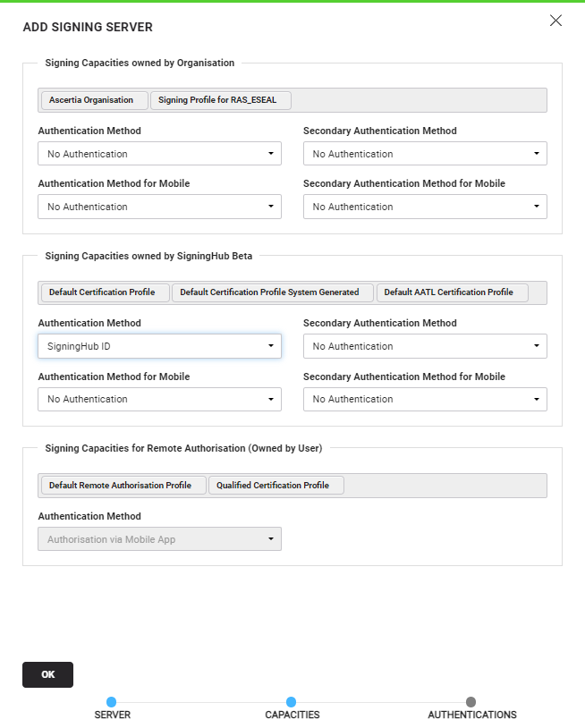585x728 pixels.
Task: Close the Add Signing Server dialog
Action: pos(555,21)
